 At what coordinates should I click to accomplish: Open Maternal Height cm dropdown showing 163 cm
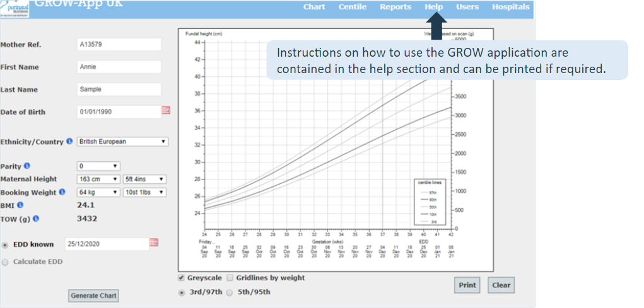click(x=98, y=180)
